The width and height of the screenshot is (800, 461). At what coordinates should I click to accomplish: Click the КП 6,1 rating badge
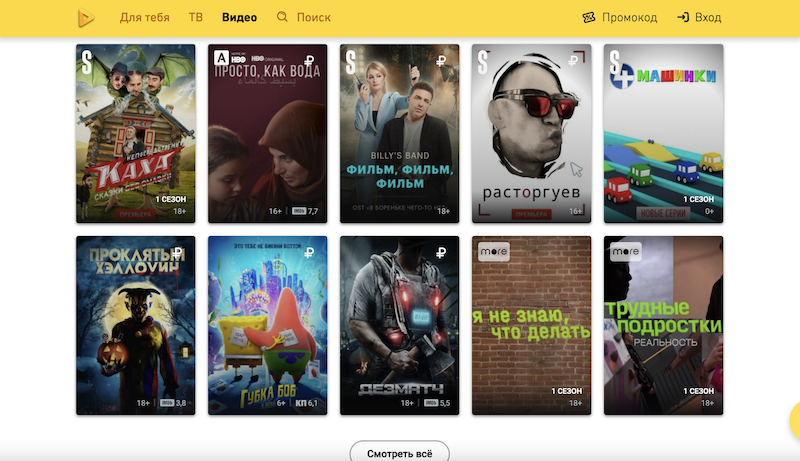[x=306, y=403]
